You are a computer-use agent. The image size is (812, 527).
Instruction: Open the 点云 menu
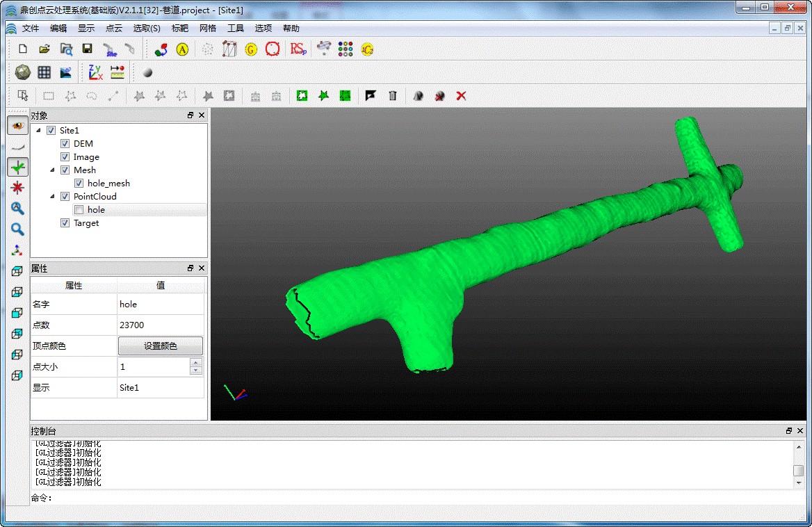113,29
